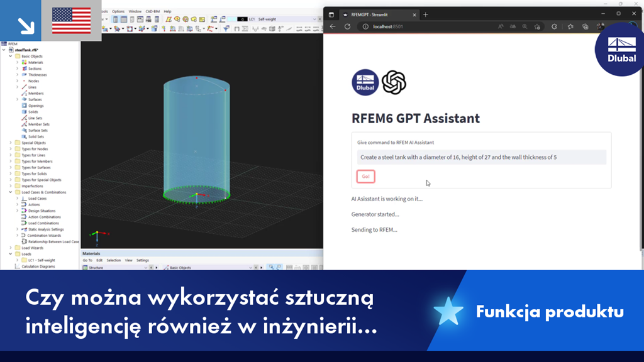The height and width of the screenshot is (362, 644).
Task: Click the steel tank model in viewport
Action: 196,140
